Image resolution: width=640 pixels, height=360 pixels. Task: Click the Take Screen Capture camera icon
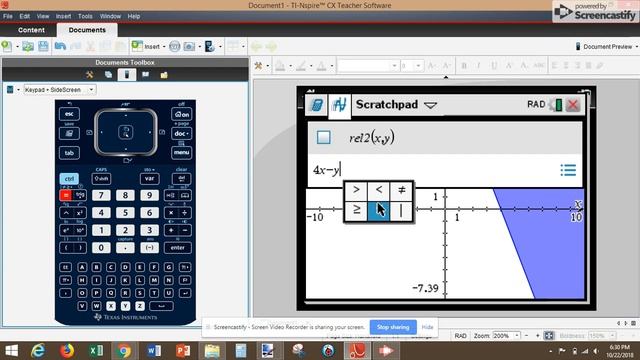click(189, 47)
